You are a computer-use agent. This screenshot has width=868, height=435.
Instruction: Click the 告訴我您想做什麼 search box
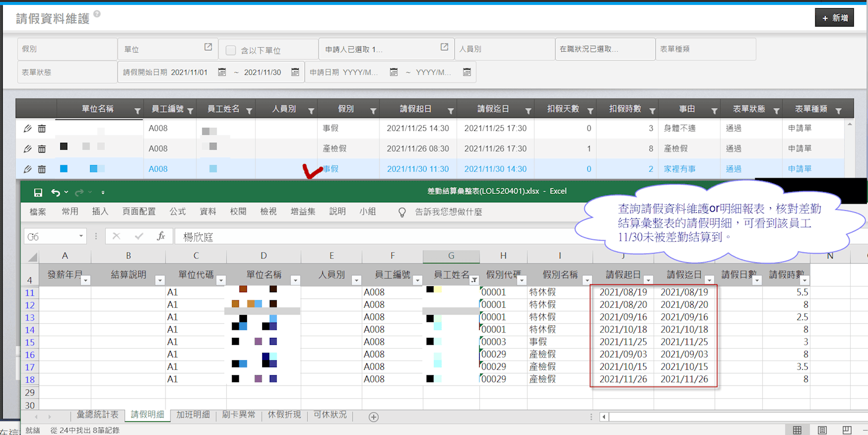448,212
